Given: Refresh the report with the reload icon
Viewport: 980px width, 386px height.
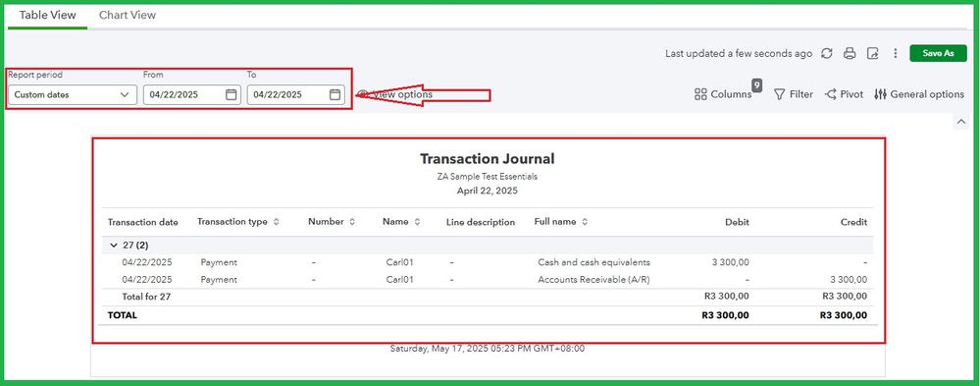Looking at the screenshot, I should [x=827, y=53].
